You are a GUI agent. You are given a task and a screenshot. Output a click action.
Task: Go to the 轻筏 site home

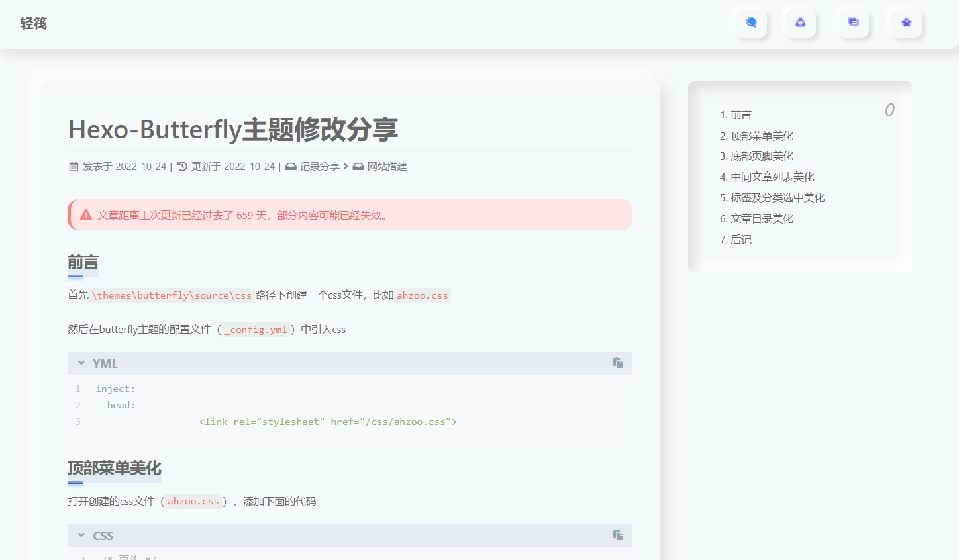(33, 24)
